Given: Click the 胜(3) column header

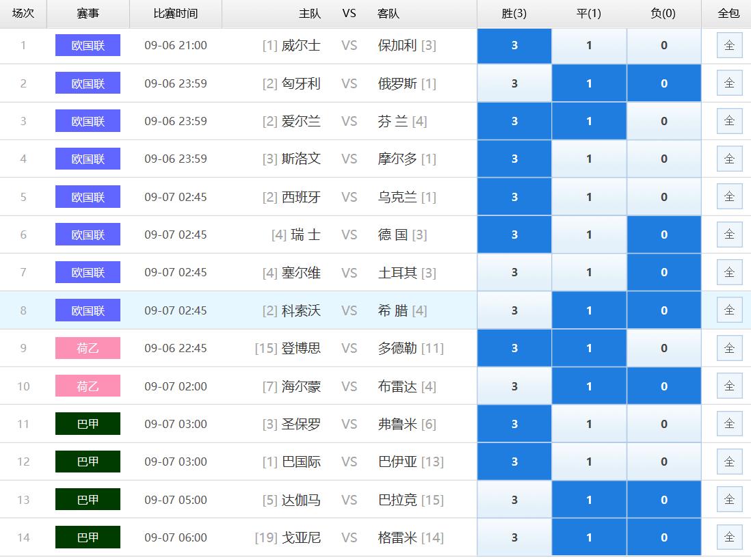Looking at the screenshot, I should pos(514,14).
